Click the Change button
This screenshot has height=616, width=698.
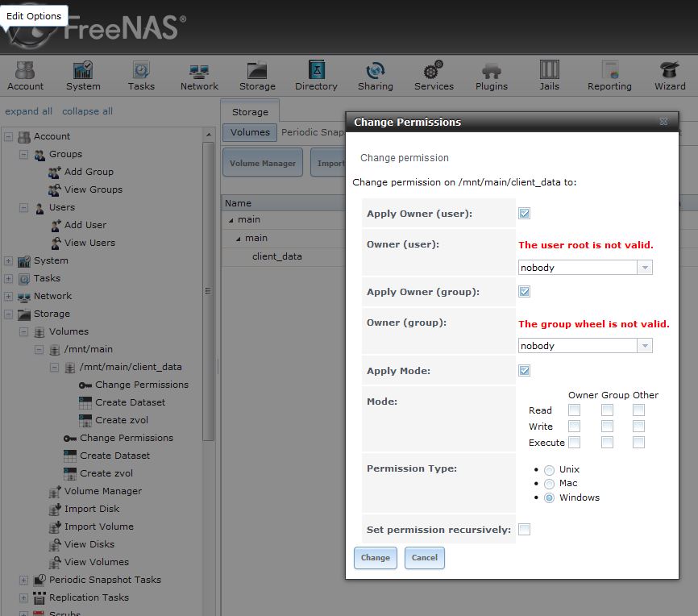click(x=376, y=558)
